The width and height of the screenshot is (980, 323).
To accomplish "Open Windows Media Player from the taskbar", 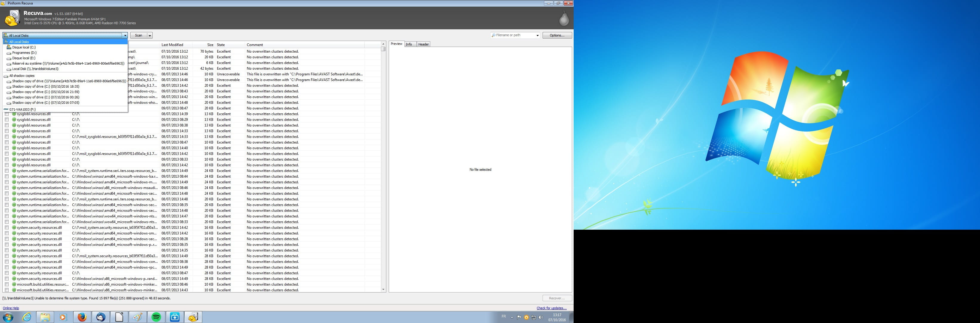I will [x=63, y=317].
